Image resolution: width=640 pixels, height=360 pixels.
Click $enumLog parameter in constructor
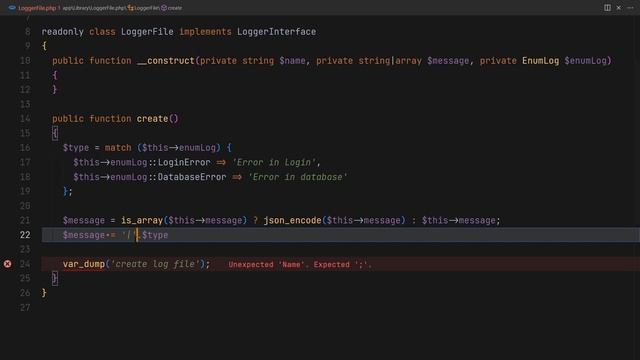[585, 61]
